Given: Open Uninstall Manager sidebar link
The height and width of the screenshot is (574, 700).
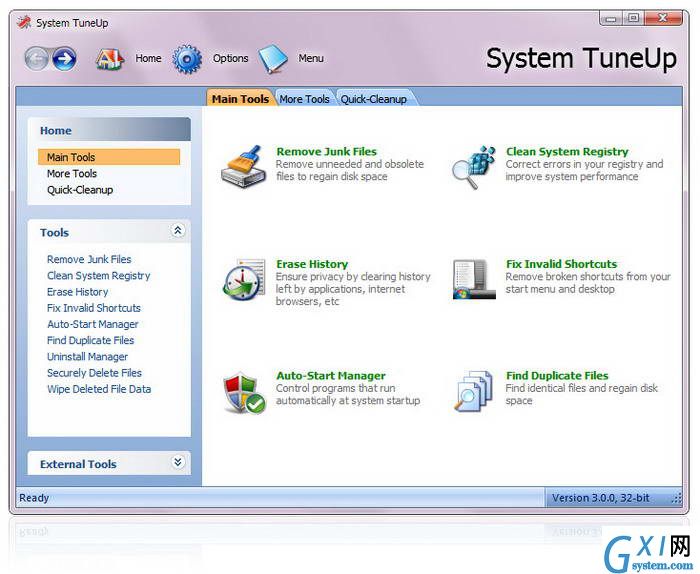Looking at the screenshot, I should 88,357.
